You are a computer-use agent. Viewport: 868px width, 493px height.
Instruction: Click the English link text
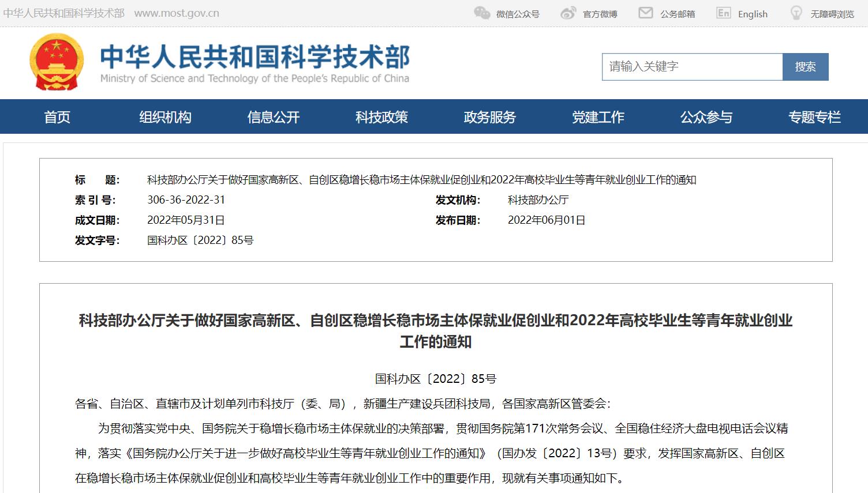[x=753, y=14]
